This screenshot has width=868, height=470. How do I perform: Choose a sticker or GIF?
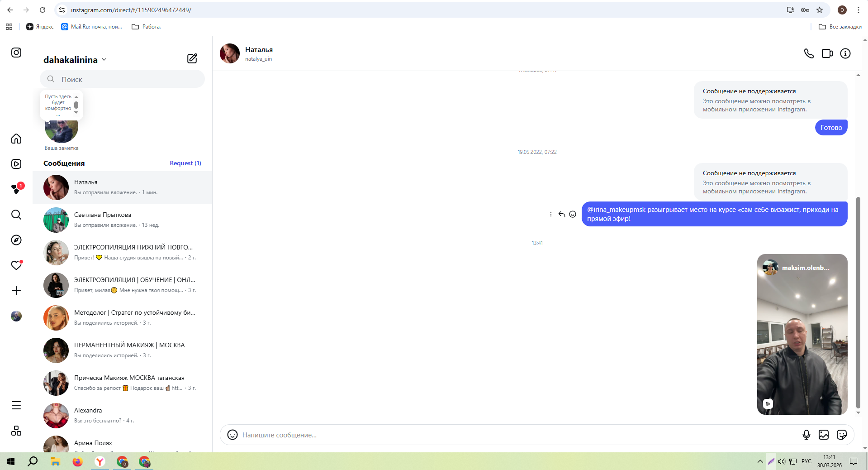click(842, 435)
